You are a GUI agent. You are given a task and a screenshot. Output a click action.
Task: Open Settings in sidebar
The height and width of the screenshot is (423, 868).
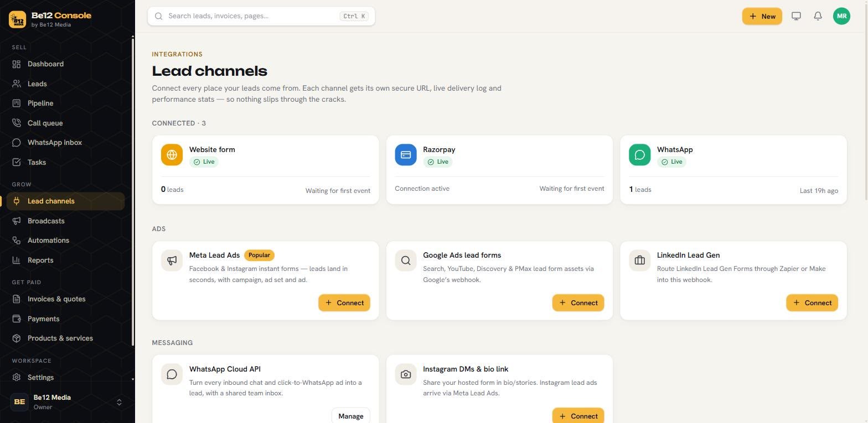[x=65, y=378]
